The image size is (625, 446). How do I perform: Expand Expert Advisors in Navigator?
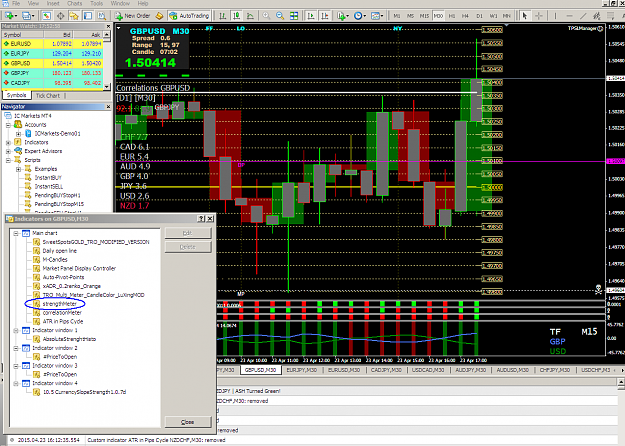(8, 151)
